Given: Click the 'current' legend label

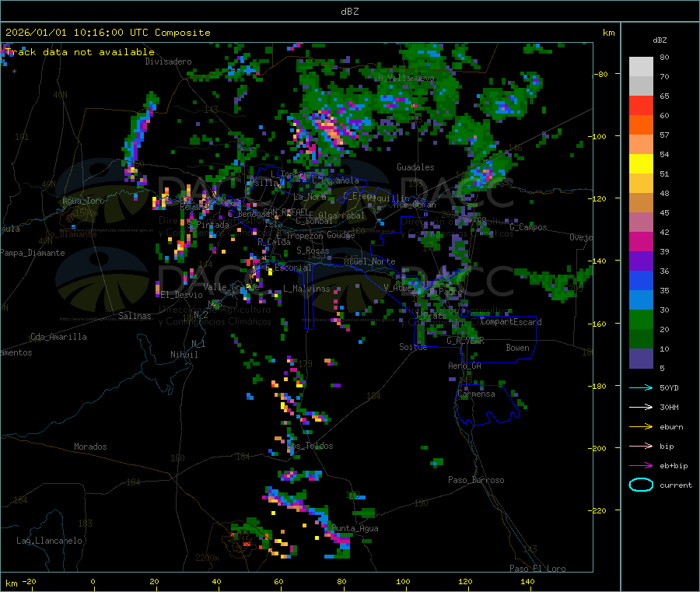Looking at the screenshot, I should tap(676, 485).
